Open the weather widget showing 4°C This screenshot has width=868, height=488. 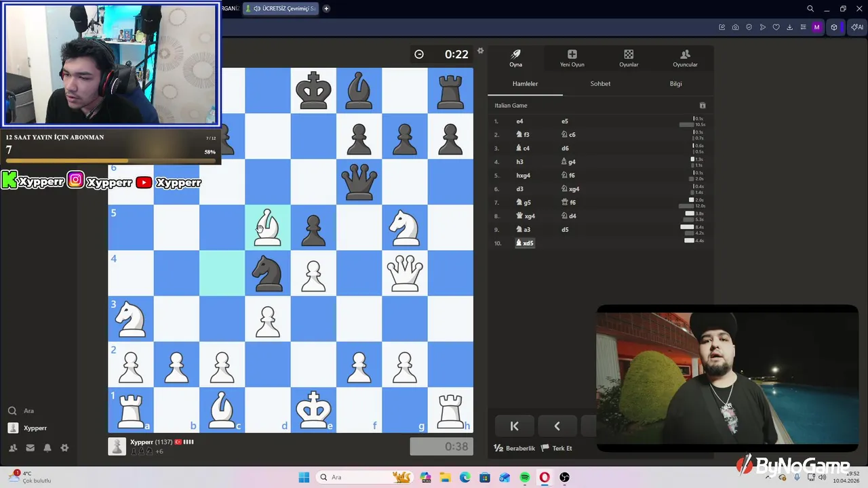pyautogui.click(x=31, y=476)
